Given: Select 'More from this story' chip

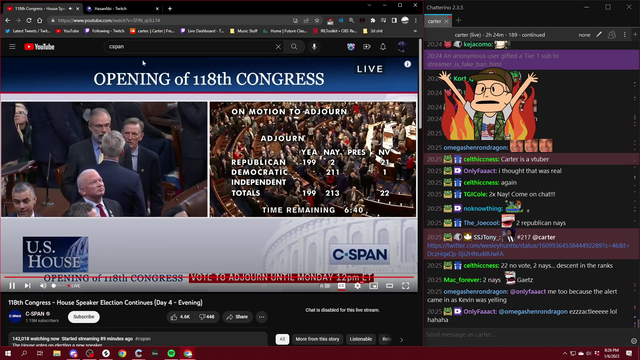Looking at the screenshot, I should [x=317, y=339].
